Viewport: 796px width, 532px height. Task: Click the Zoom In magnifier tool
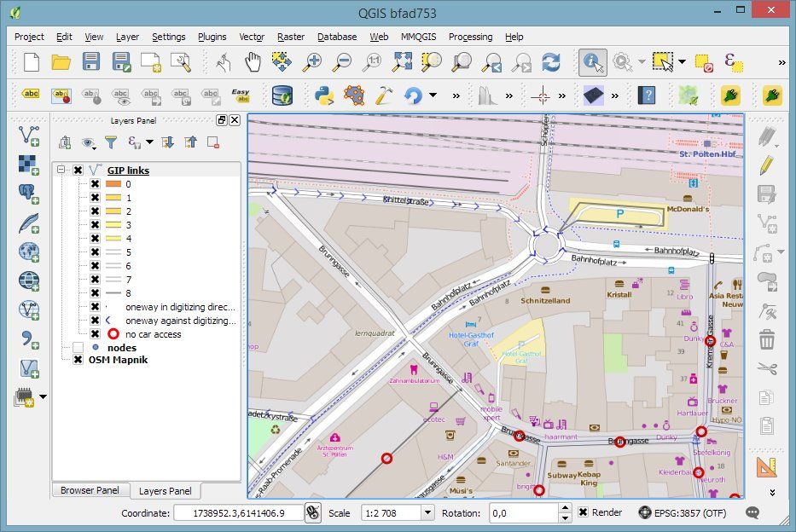313,61
